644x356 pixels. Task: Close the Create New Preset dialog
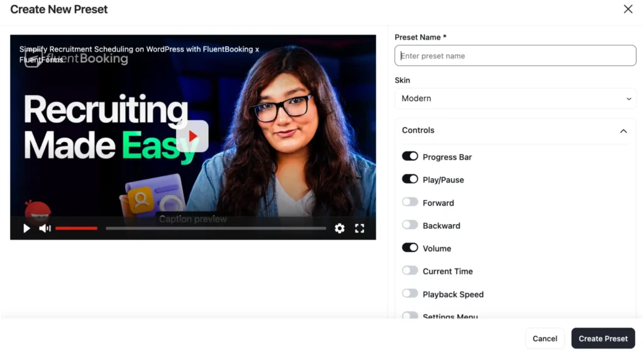[x=628, y=9]
